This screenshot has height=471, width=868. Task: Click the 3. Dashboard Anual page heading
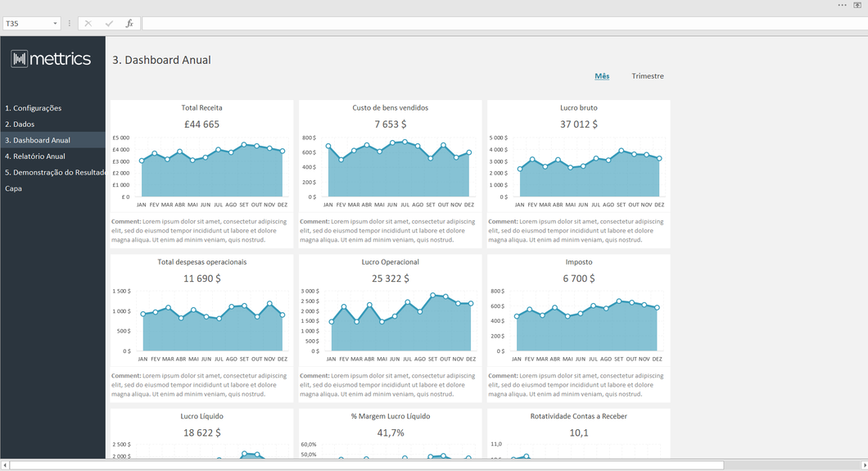tap(161, 60)
